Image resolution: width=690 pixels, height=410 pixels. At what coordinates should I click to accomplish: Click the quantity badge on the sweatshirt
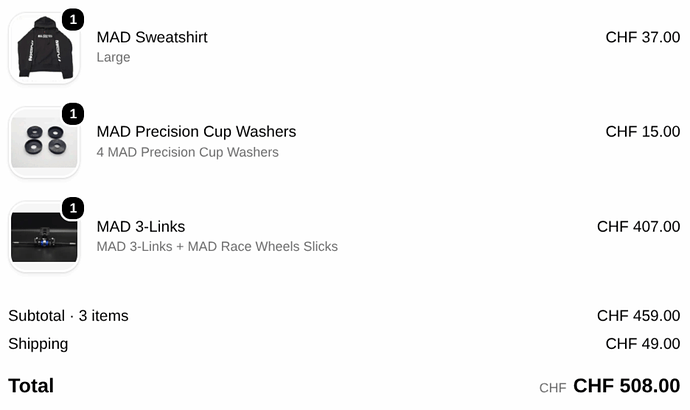[x=73, y=19]
